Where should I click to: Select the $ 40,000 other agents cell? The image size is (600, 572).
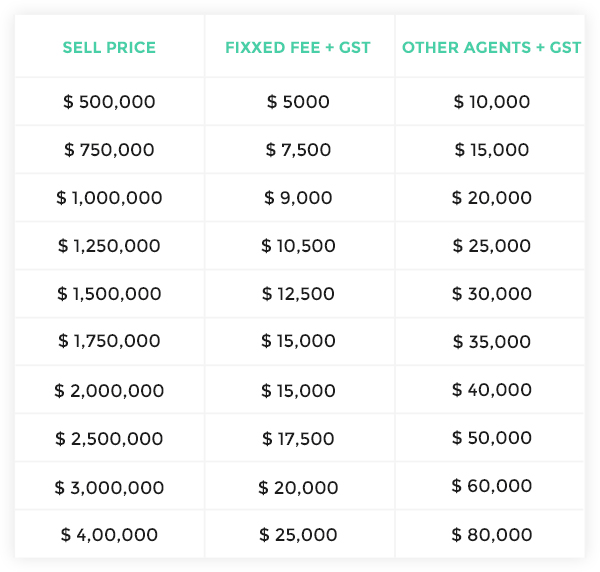tap(492, 390)
